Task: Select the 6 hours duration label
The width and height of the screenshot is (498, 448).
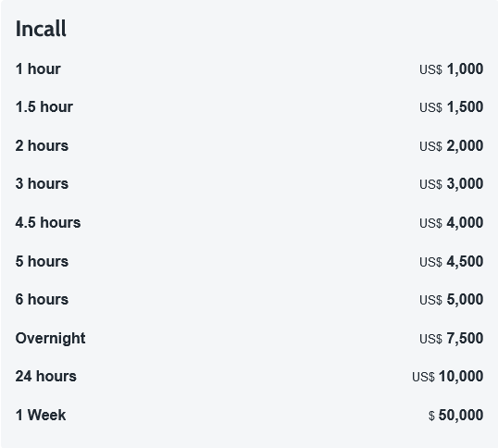Action: (42, 299)
